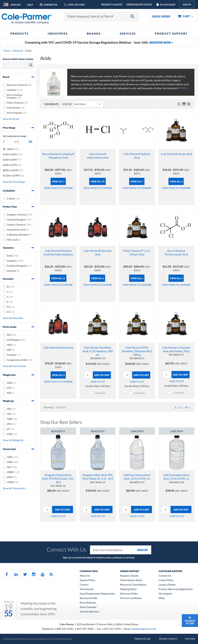Click Go Back To Top arrow button
The image size is (198, 644).
click(190, 620)
